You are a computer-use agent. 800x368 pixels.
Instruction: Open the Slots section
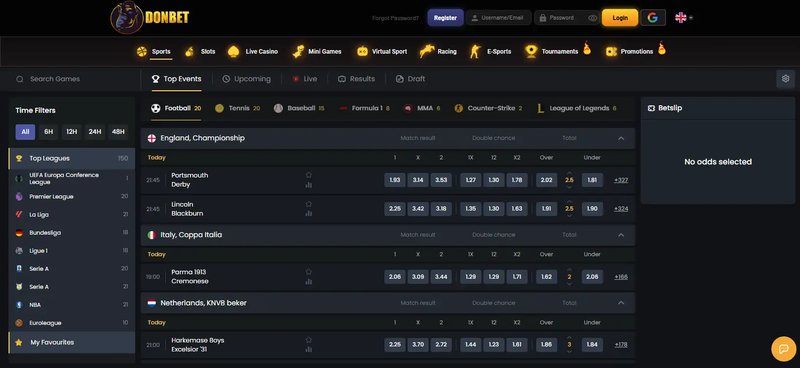[200, 51]
